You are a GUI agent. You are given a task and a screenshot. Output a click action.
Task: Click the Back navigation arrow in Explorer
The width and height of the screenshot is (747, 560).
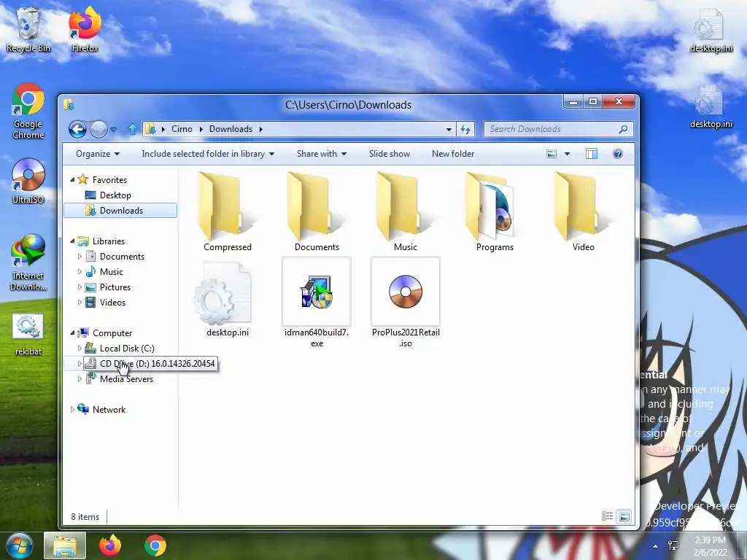[77, 129]
